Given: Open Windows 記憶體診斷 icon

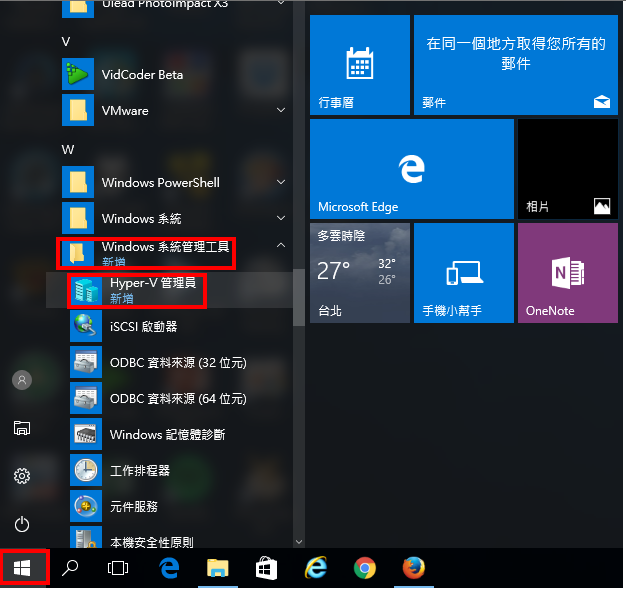Looking at the screenshot, I should point(86,434).
